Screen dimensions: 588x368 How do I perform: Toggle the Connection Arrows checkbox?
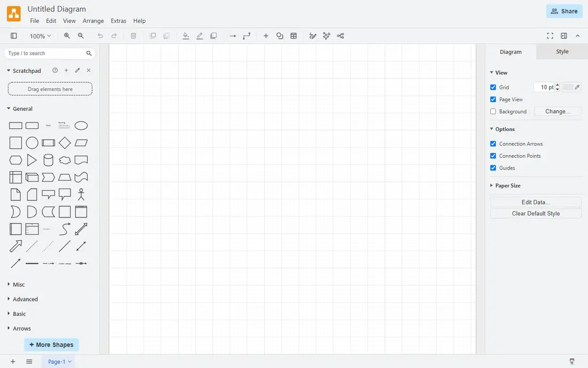493,144
